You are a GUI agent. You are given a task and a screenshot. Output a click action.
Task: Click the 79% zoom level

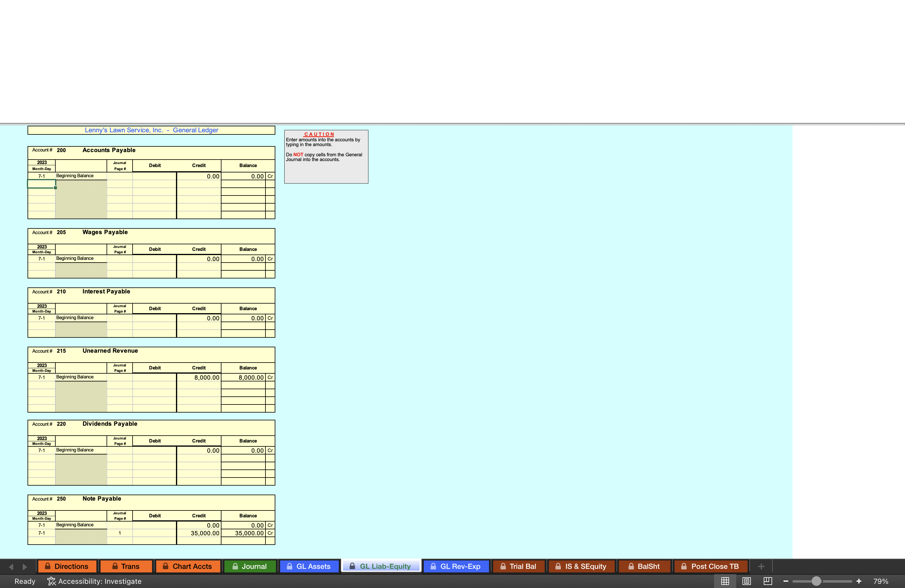click(880, 581)
